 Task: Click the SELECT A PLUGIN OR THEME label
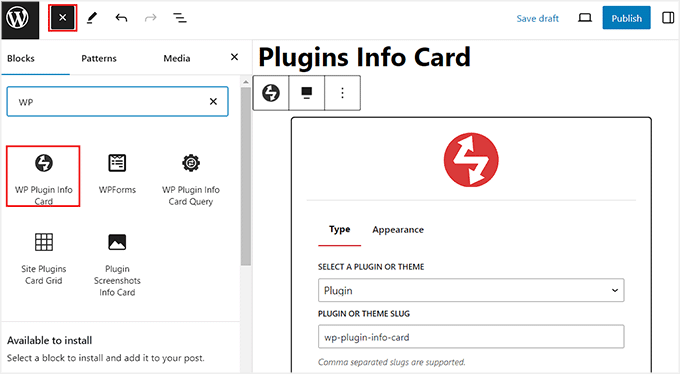click(x=371, y=267)
